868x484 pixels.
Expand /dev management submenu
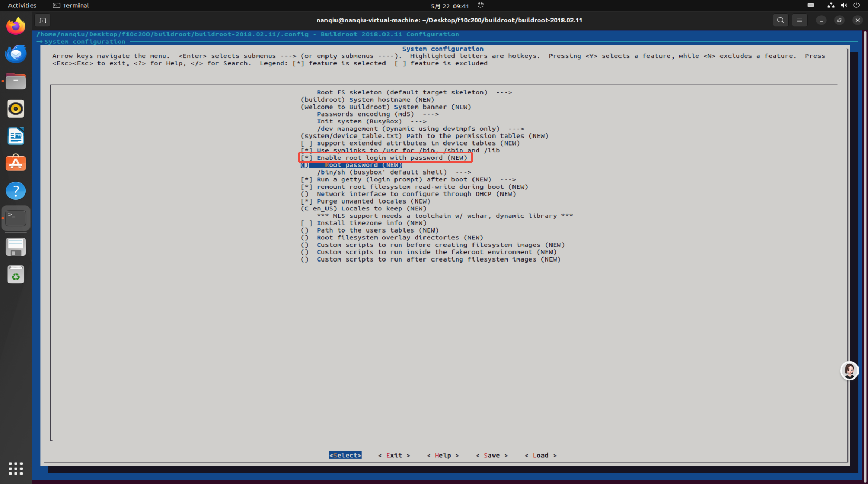420,129
